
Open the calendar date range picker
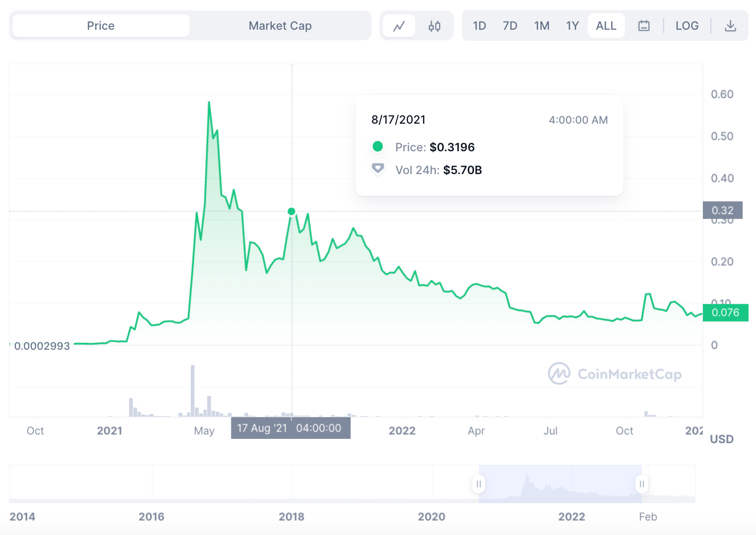point(644,25)
